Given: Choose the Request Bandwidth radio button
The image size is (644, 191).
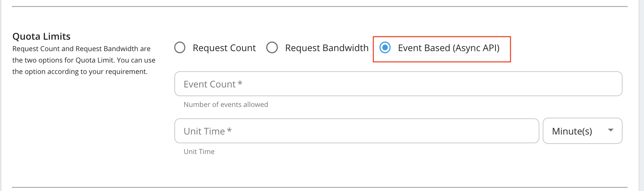Looking at the screenshot, I should tap(272, 48).
